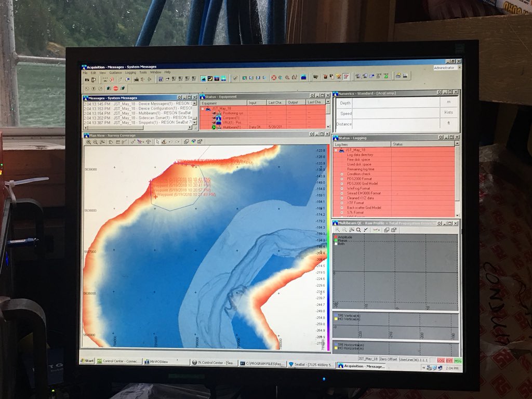532x399 pixels.
Task: Collapse JST_May_18 in Status Equipment tree
Action: click(x=203, y=109)
